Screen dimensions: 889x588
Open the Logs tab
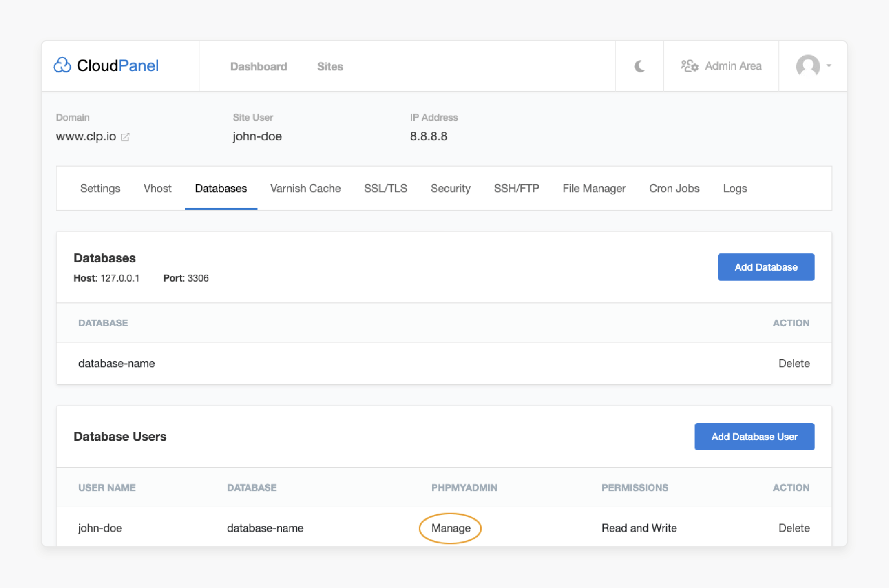pyautogui.click(x=735, y=188)
